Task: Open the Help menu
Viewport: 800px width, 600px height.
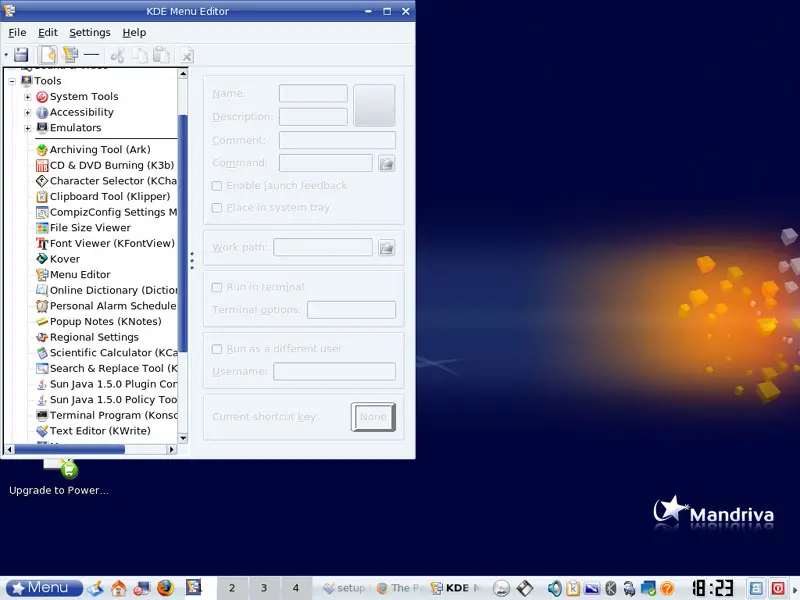Action: click(134, 33)
